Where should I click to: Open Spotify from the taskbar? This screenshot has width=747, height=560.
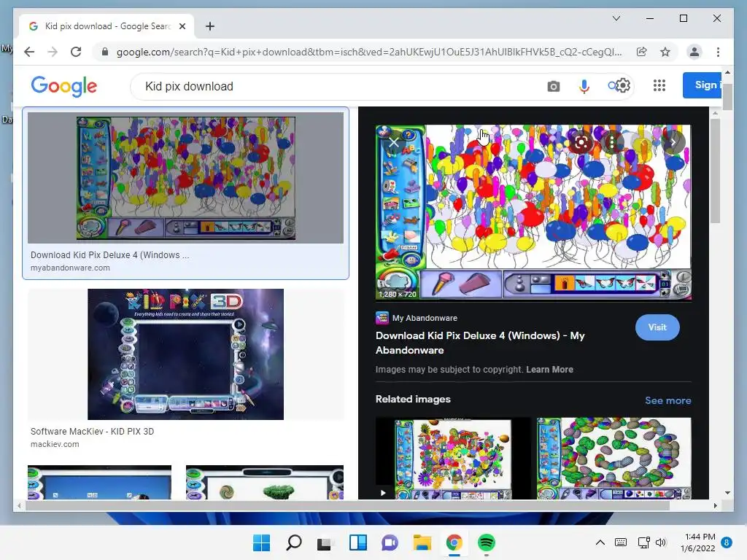[487, 542]
